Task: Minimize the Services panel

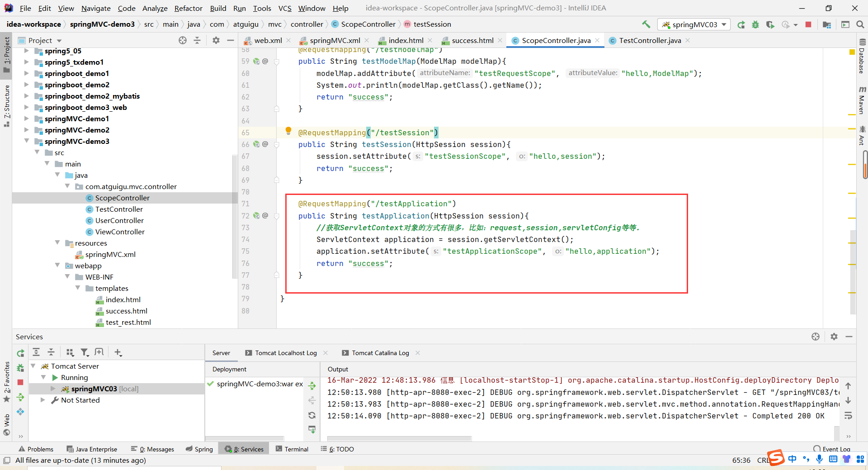Action: [x=849, y=337]
